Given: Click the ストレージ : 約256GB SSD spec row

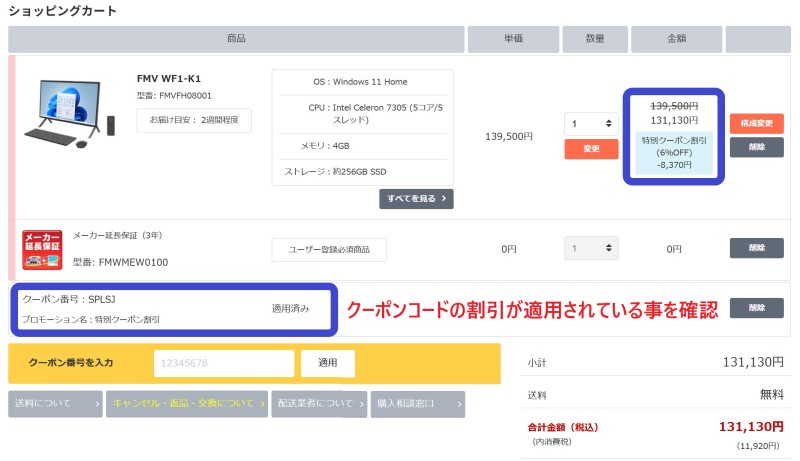Looking at the screenshot, I should [x=363, y=172].
